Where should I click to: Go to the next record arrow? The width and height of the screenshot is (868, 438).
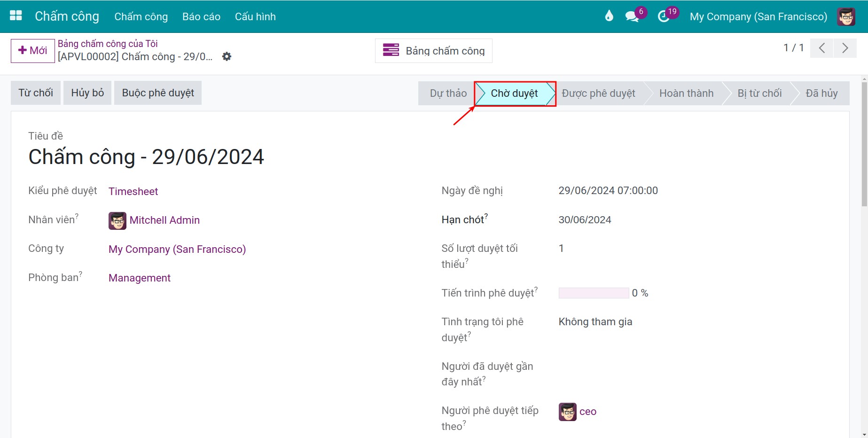point(845,48)
